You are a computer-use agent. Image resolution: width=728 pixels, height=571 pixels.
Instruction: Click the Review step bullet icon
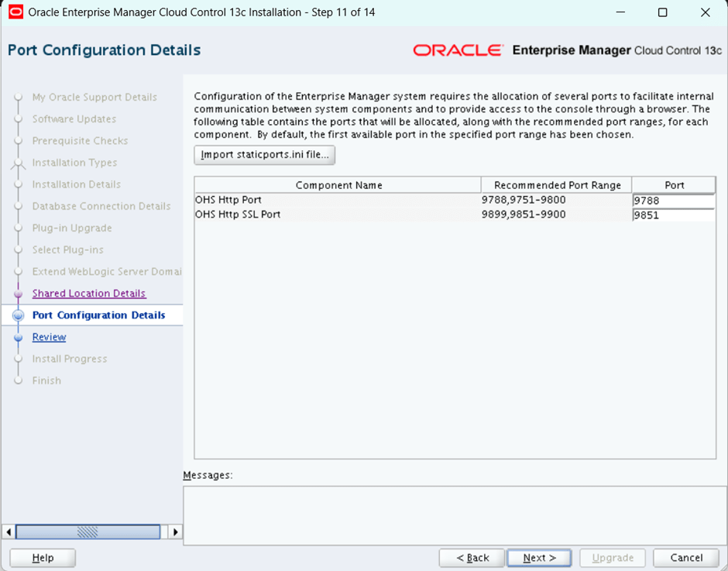pyautogui.click(x=19, y=337)
